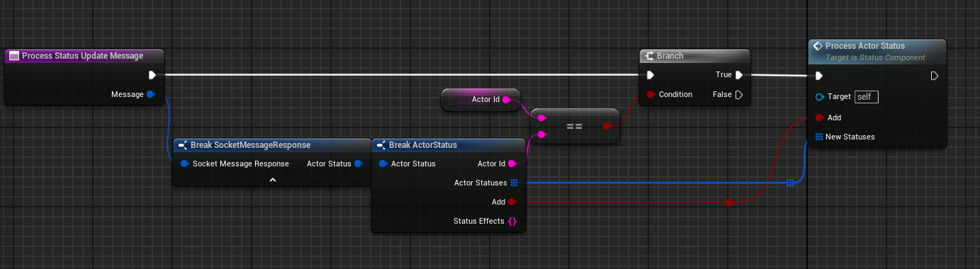This screenshot has width=980, height=269.
Task: Click the blue array reroute node
Action: [x=789, y=183]
